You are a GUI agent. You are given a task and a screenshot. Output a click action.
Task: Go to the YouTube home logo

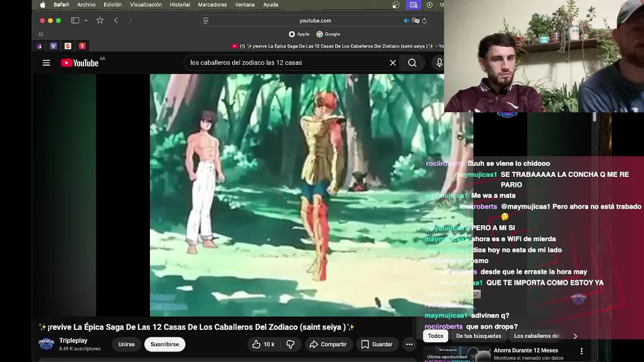[80, 63]
